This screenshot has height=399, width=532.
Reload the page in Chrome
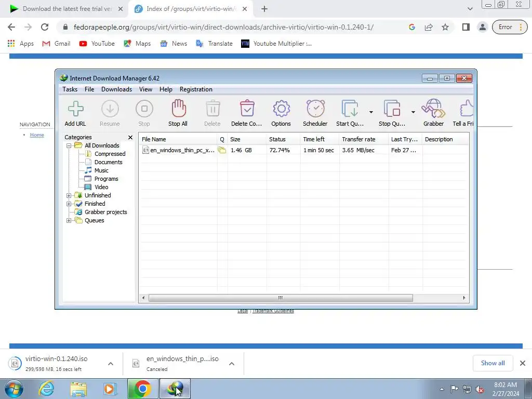coord(45,27)
